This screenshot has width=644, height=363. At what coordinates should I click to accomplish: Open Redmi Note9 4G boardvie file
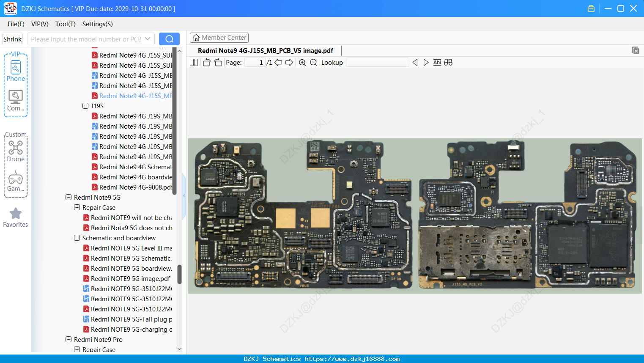click(x=132, y=177)
